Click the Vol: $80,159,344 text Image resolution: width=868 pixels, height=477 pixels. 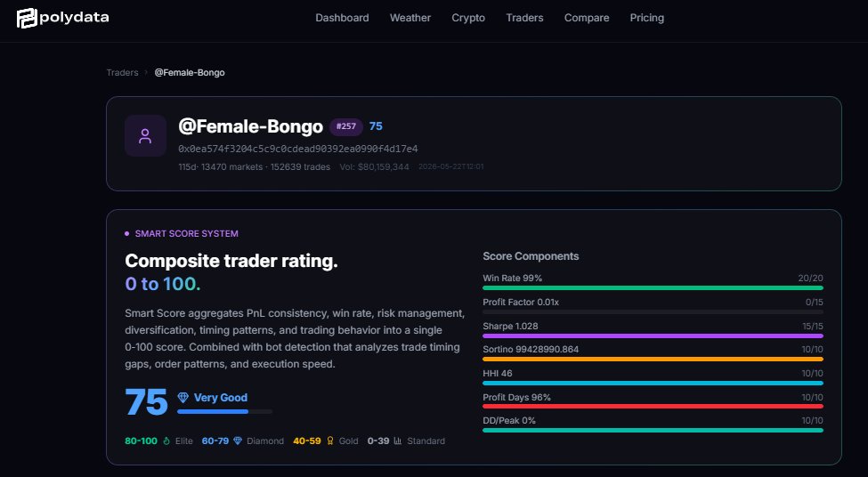tap(374, 166)
